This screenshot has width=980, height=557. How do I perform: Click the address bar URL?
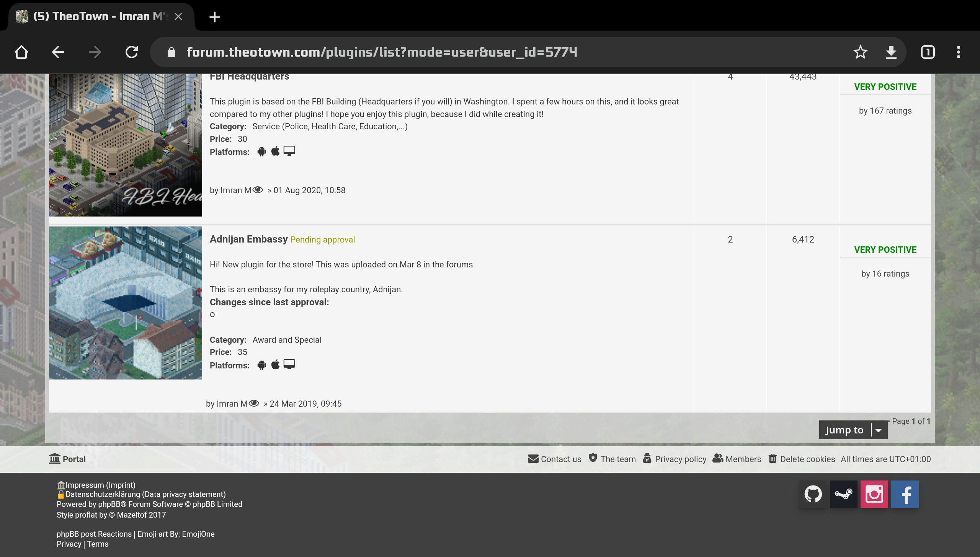(x=382, y=52)
